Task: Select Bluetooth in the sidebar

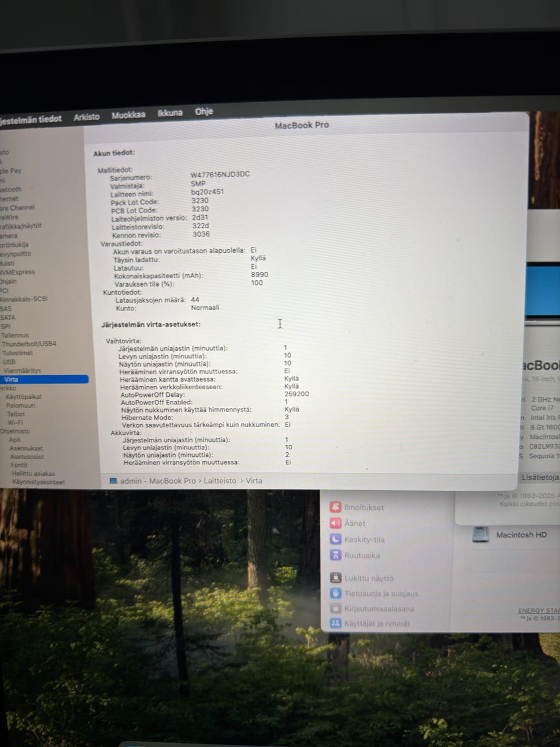Action: 10,190
